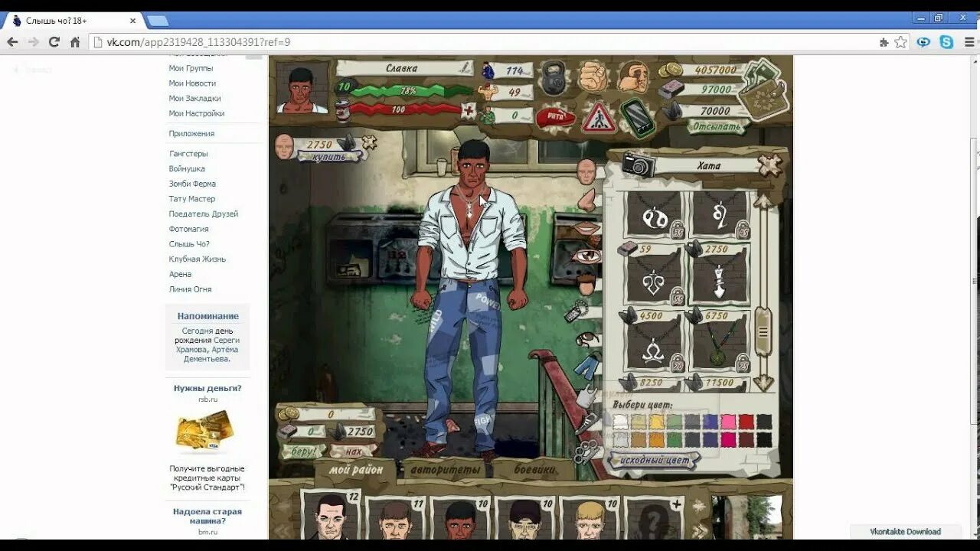Viewport: 980px width, 551px height.
Task: Click the fist fight icon
Action: click(x=592, y=77)
